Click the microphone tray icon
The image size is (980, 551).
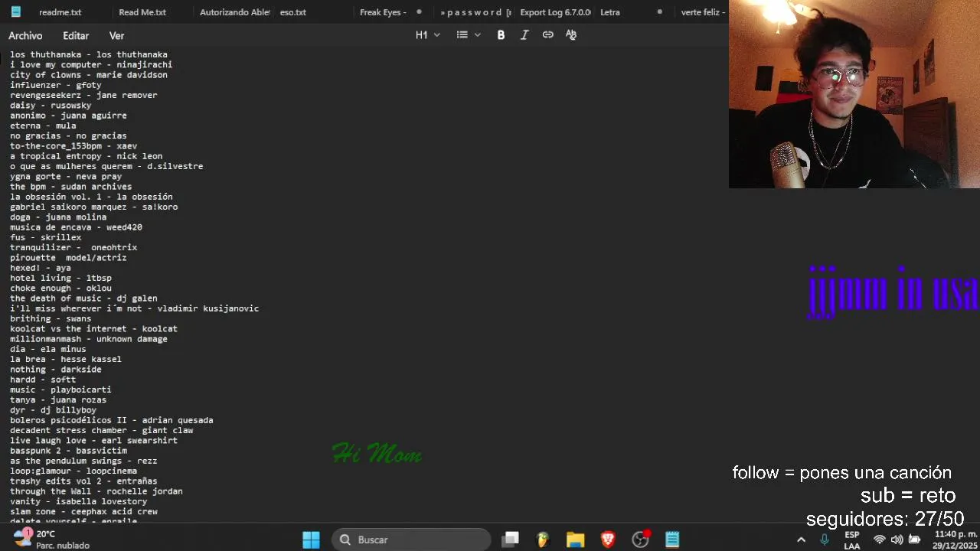(825, 540)
